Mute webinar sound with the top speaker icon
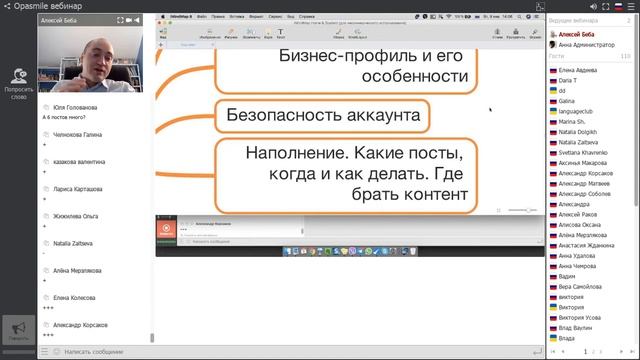 click(593, 7)
